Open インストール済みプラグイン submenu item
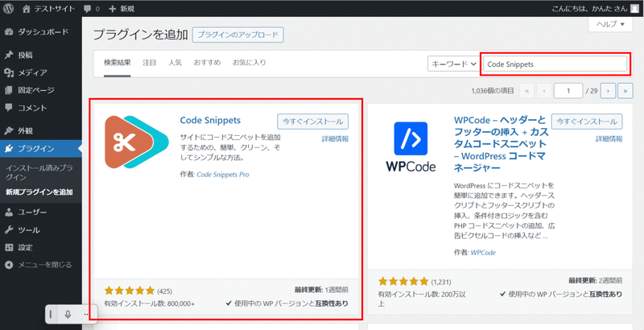This screenshot has height=330, width=644. pos(39,172)
